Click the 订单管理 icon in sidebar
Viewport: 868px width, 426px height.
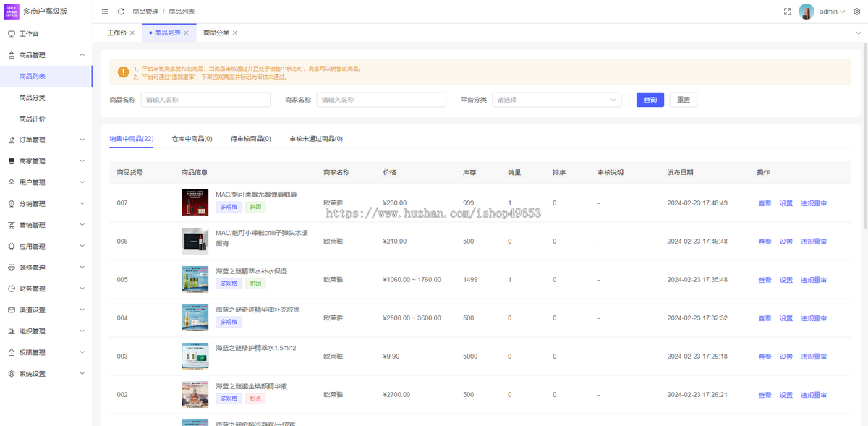point(11,140)
